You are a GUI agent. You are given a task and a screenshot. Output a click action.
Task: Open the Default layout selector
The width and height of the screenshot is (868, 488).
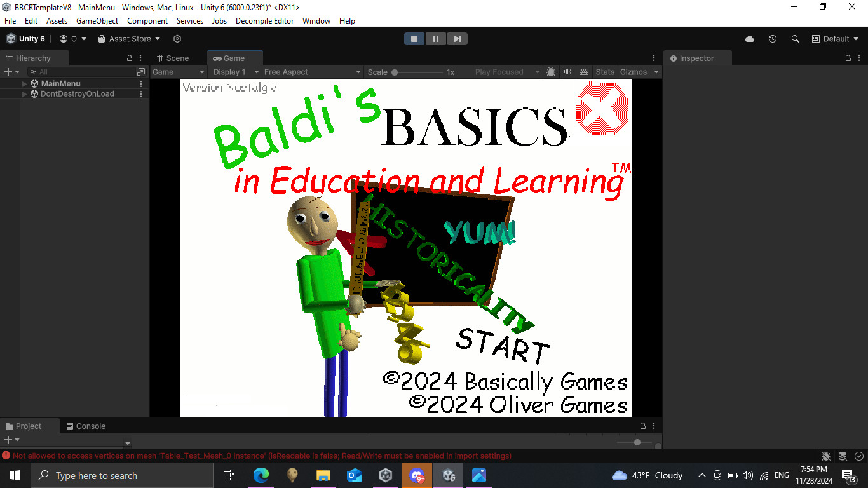click(834, 39)
